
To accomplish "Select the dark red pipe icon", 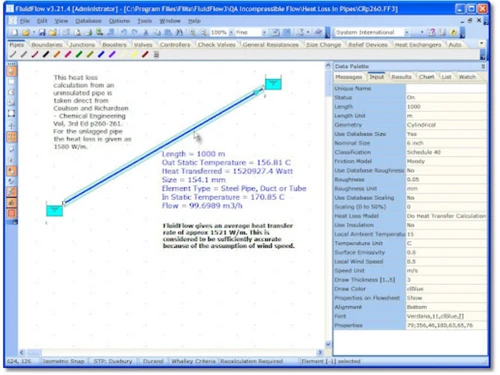I will (x=145, y=54).
